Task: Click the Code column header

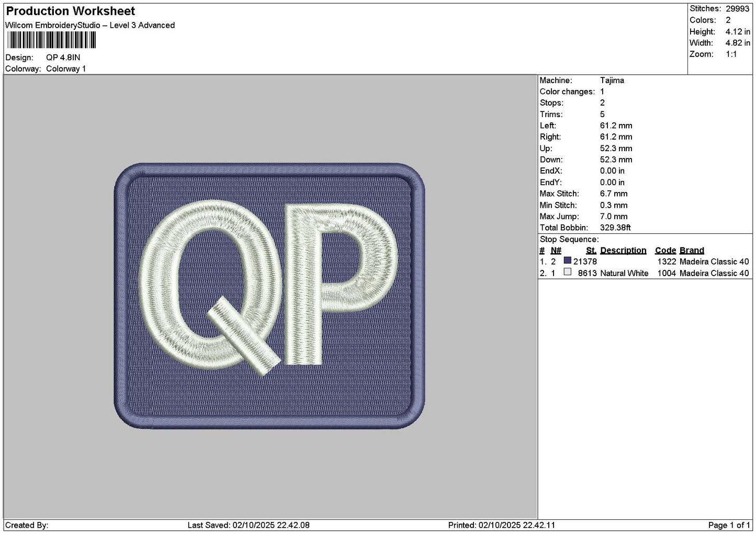Action: coord(665,250)
